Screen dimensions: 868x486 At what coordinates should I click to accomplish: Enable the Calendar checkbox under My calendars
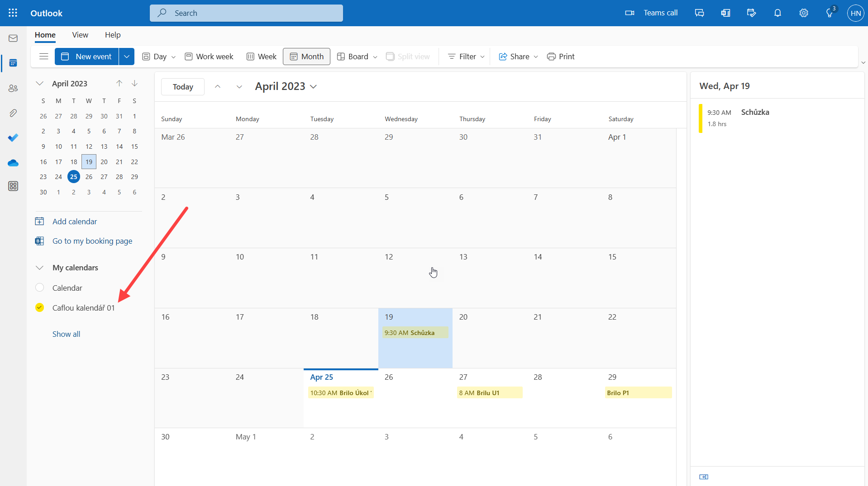(40, 288)
